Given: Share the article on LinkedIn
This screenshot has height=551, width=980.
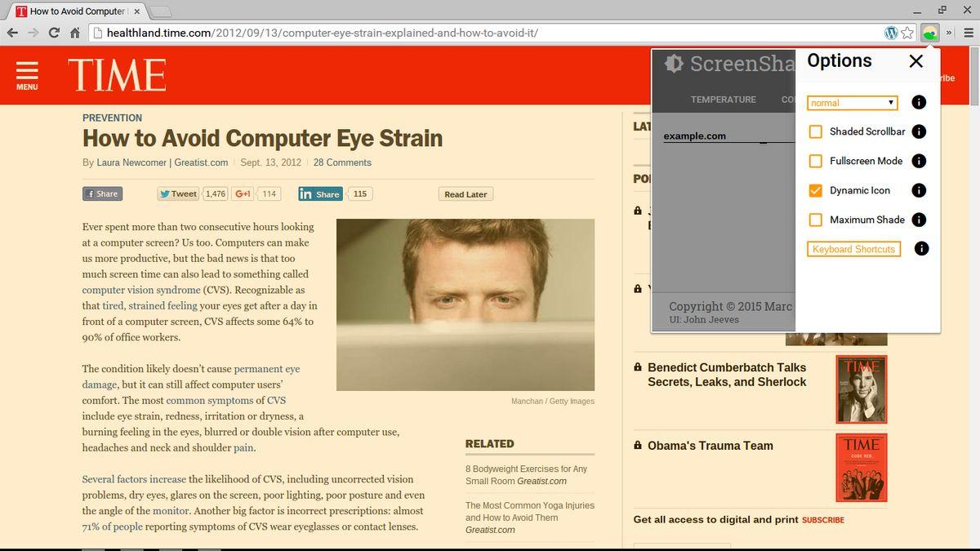Looking at the screenshot, I should (x=320, y=194).
